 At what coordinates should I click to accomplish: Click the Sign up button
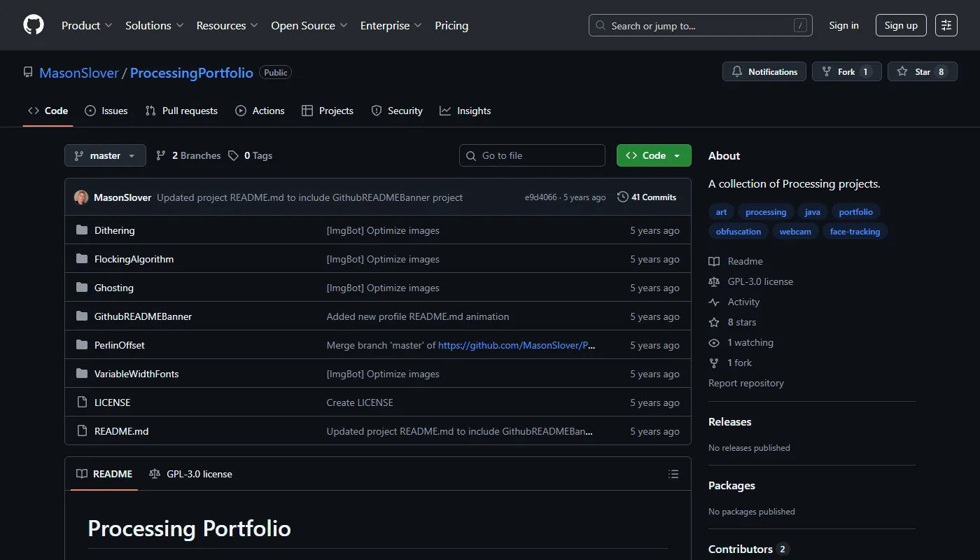point(901,25)
